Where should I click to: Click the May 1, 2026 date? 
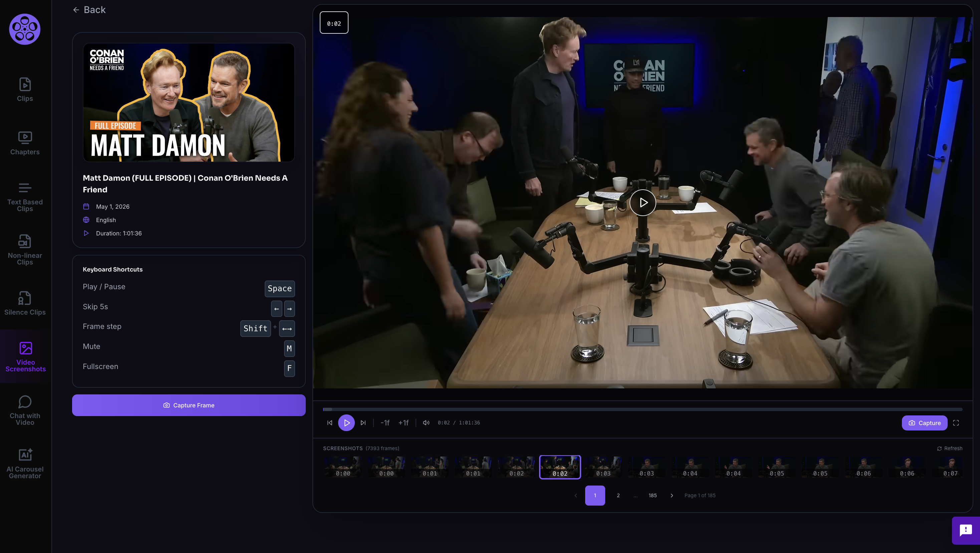[x=112, y=206]
